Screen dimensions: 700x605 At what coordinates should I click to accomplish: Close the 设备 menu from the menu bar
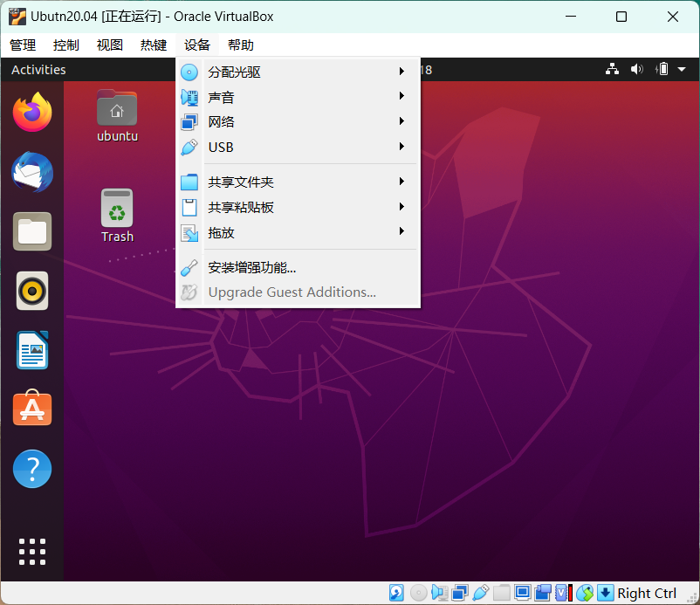197,45
